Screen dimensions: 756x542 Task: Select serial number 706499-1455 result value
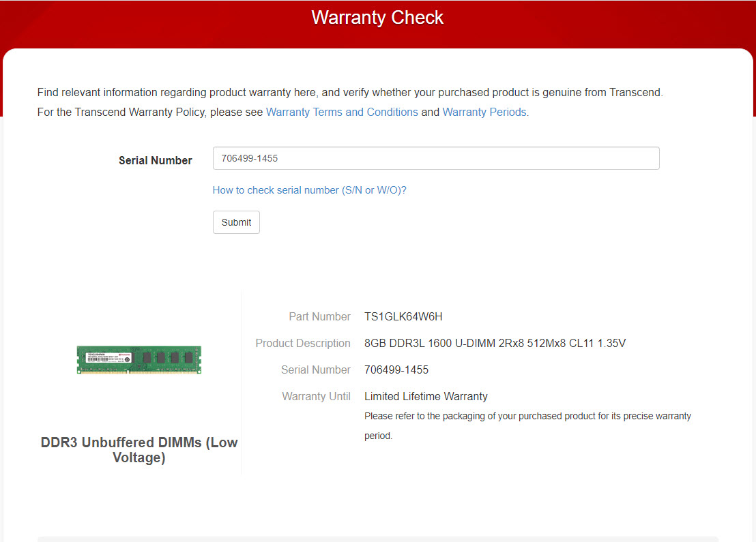pyautogui.click(x=396, y=370)
